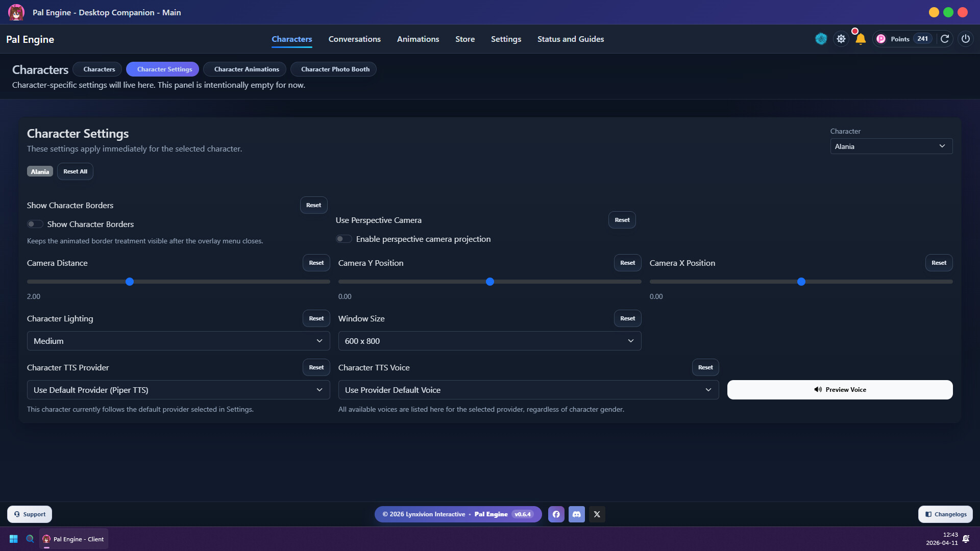Click the power icon in header
Screen dimensions: 980x551
click(x=966, y=39)
